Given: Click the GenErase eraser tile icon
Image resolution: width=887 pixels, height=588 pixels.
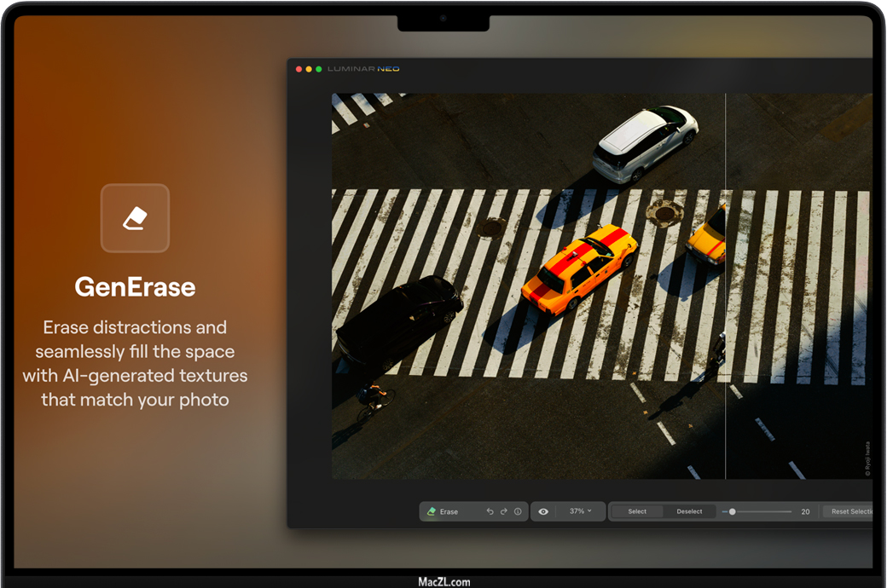Looking at the screenshot, I should [135, 218].
